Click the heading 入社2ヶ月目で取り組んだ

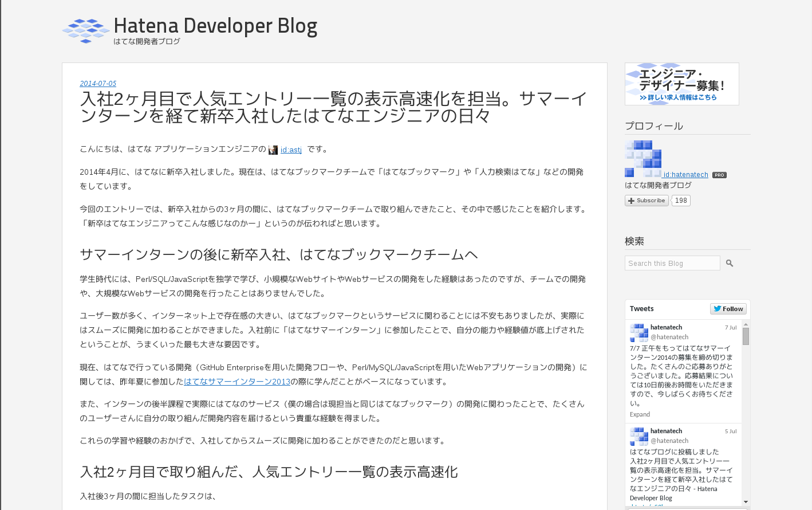pos(269,472)
